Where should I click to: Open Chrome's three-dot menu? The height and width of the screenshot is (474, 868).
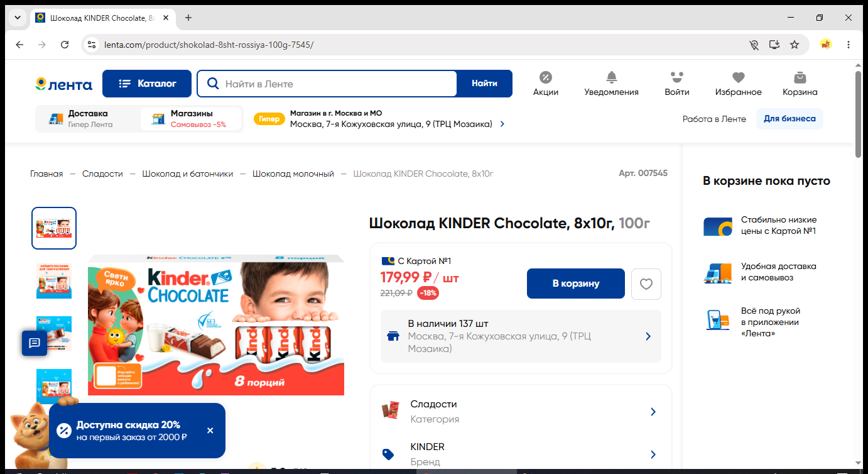(849, 45)
